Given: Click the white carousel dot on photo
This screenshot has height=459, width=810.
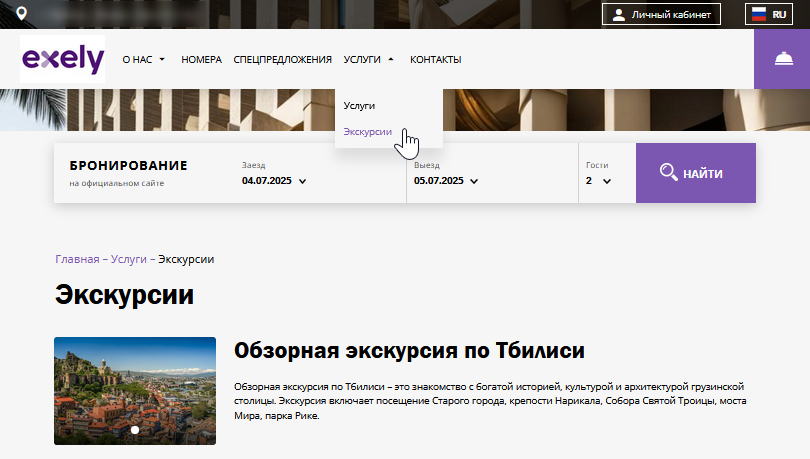Looking at the screenshot, I should click(135, 430).
